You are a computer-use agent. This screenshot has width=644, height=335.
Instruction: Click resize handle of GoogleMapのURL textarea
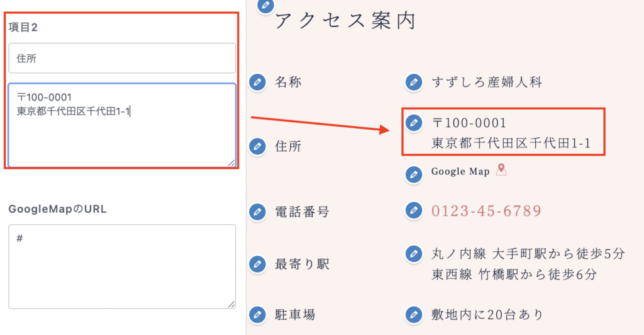coord(231,304)
